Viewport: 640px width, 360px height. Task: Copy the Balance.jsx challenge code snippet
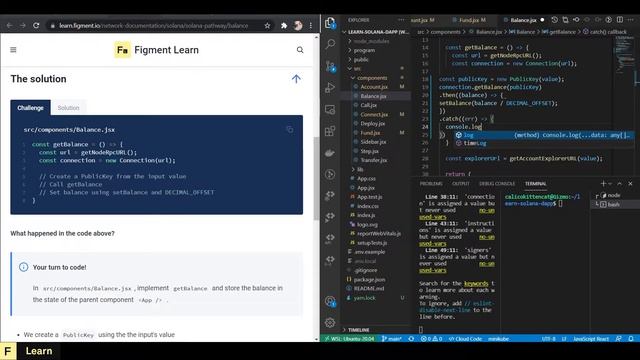tap(290, 130)
